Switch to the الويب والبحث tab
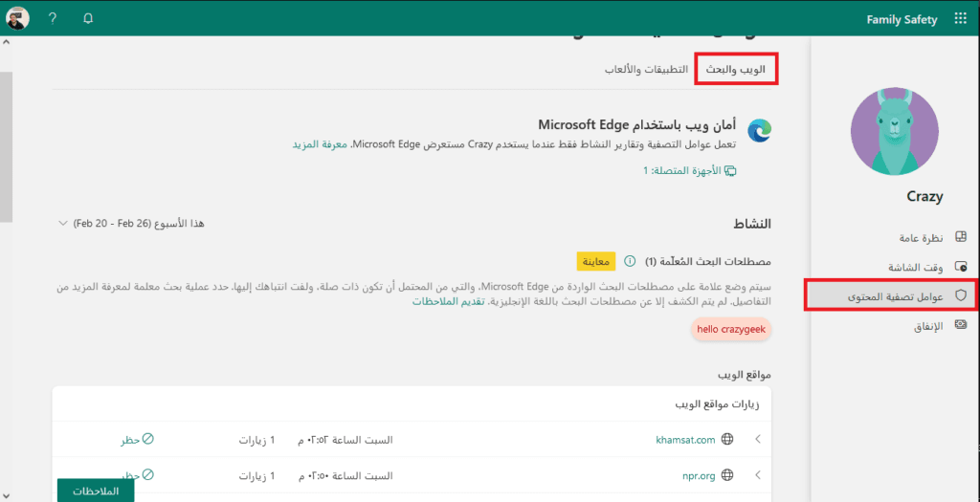This screenshot has width=980, height=502. (736, 69)
